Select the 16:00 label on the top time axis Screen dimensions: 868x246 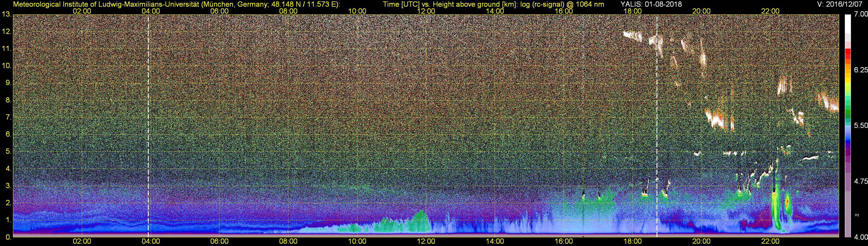[564, 11]
